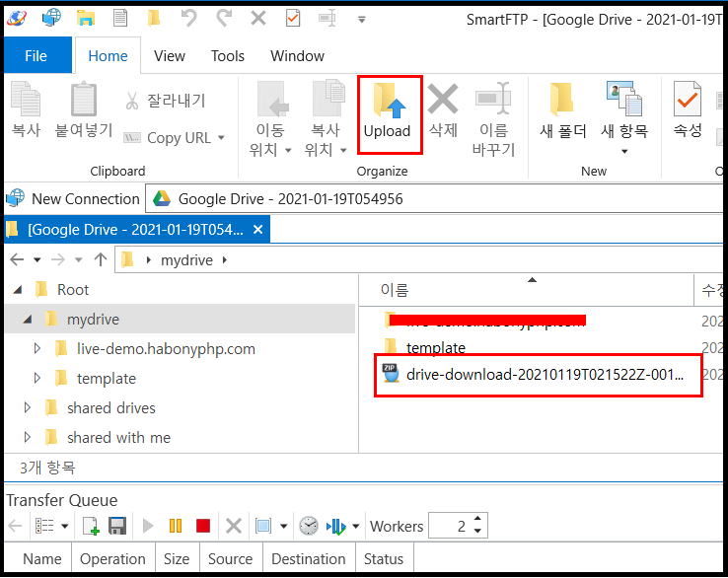Click the 붙여넣기 paste icon

pyautogui.click(x=84, y=99)
